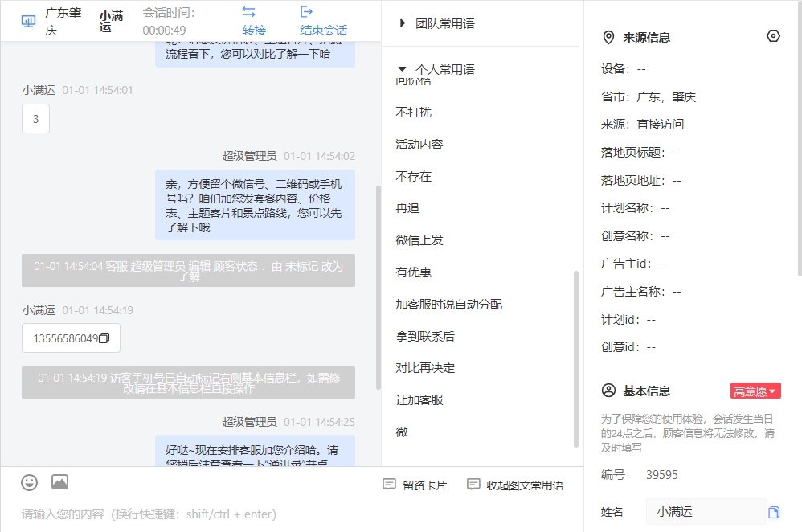Click the location pin icon beside 来源信息
The image size is (802, 532).
pyautogui.click(x=608, y=37)
